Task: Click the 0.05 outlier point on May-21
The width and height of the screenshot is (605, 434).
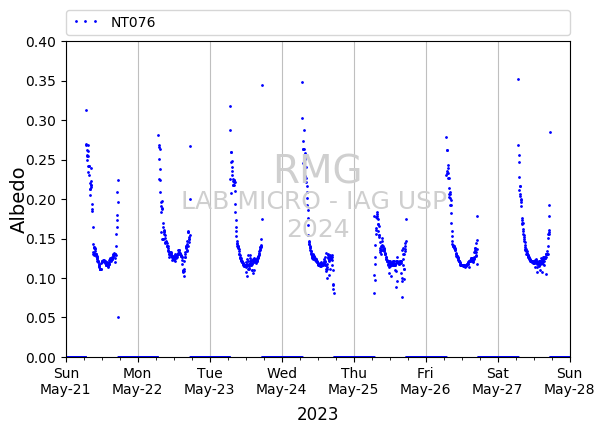Action: tap(118, 317)
